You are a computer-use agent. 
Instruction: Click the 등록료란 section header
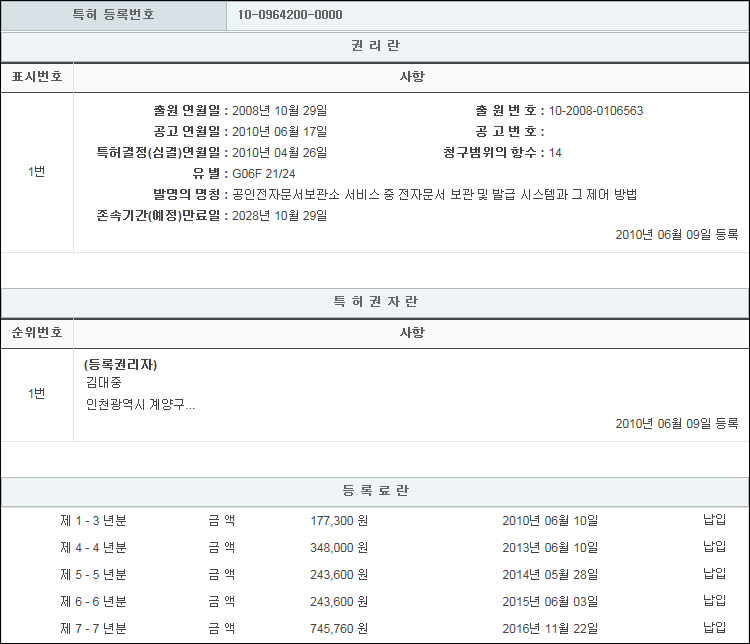click(375, 491)
